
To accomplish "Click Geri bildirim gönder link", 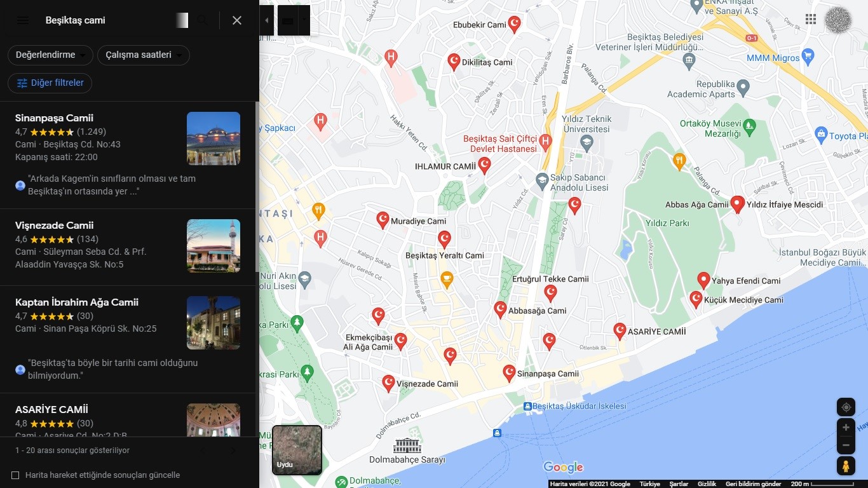I will (754, 484).
